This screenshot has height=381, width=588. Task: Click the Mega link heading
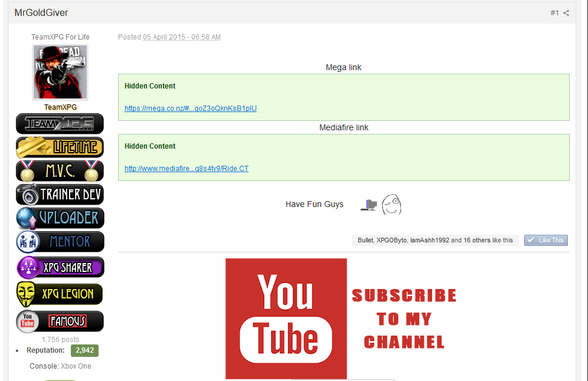coord(344,67)
